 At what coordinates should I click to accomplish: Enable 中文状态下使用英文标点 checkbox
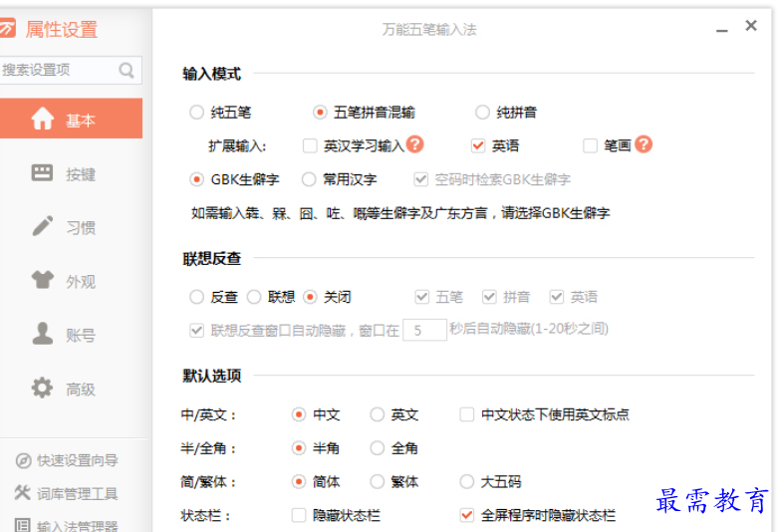(x=467, y=414)
